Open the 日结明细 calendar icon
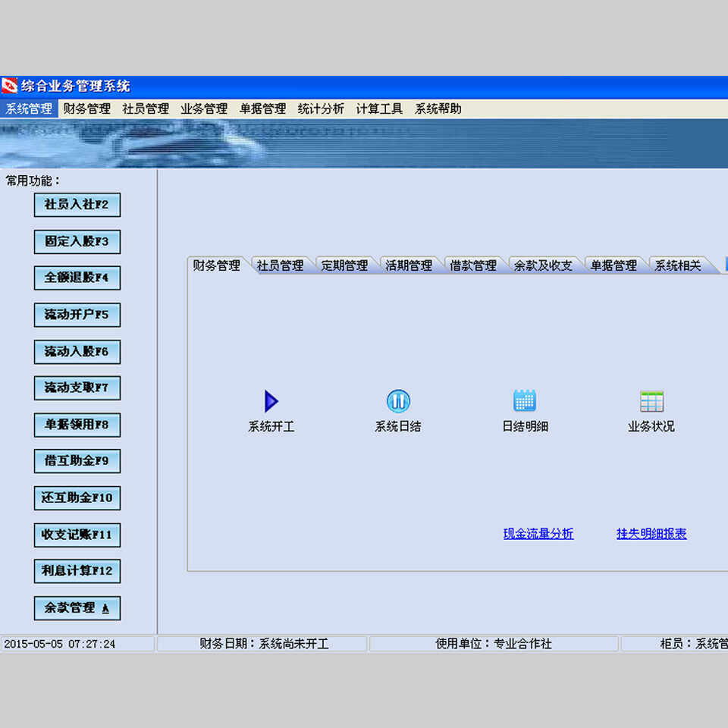The image size is (728, 728). [525, 400]
